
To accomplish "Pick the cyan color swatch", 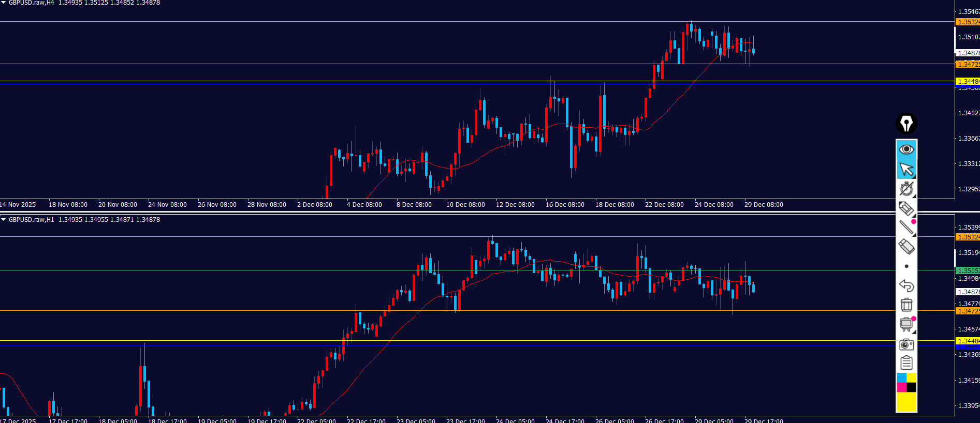I will point(901,378).
